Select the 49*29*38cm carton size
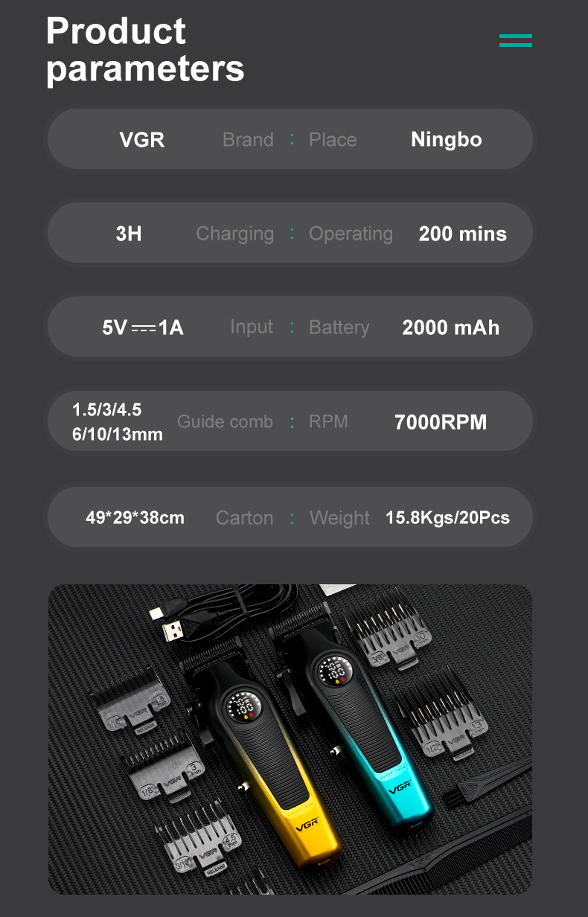Screen dimensions: 588x917 click(x=135, y=517)
